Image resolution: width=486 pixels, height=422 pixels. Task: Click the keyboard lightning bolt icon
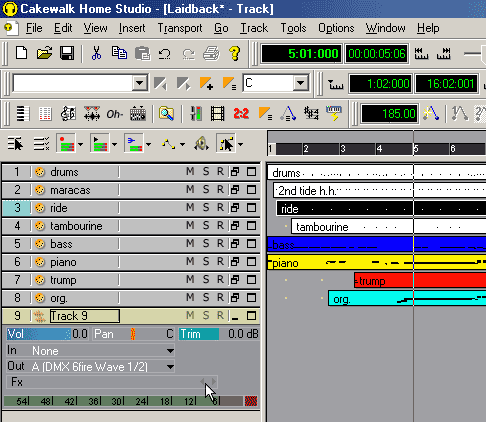click(334, 114)
